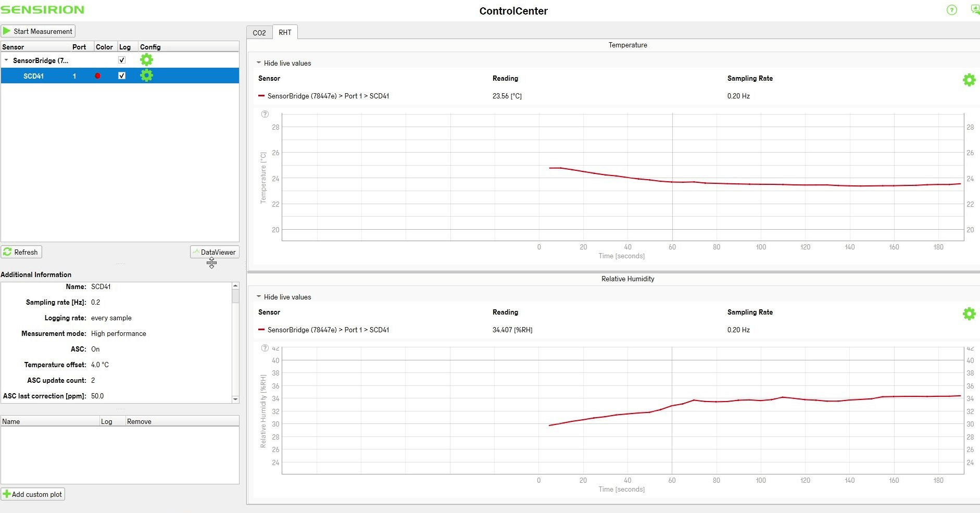The width and height of the screenshot is (980, 513).
Task: Open SCD41 sensor config gear
Action: pos(147,76)
